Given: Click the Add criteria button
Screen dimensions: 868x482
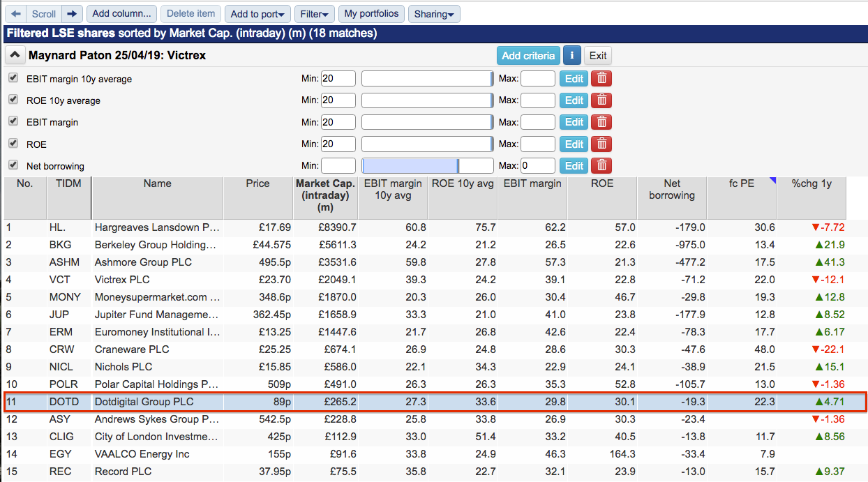Looking at the screenshot, I should pyautogui.click(x=529, y=56).
